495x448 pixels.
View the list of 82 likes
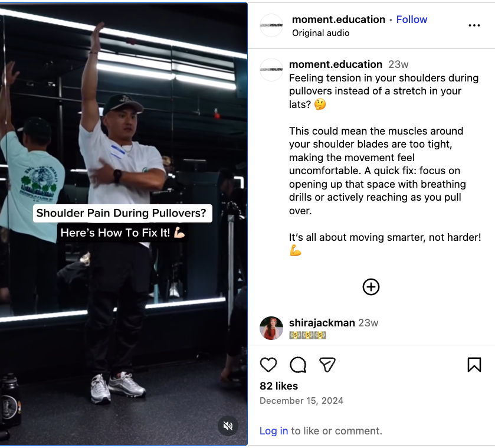tap(278, 386)
